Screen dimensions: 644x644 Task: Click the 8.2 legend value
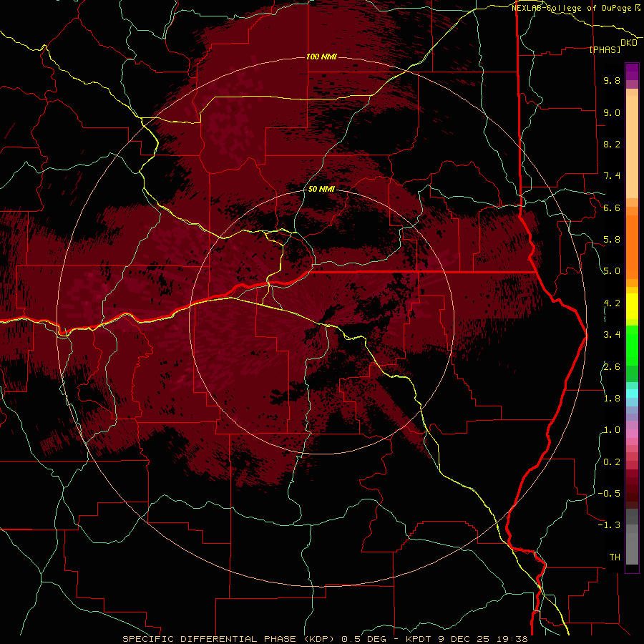(612, 144)
